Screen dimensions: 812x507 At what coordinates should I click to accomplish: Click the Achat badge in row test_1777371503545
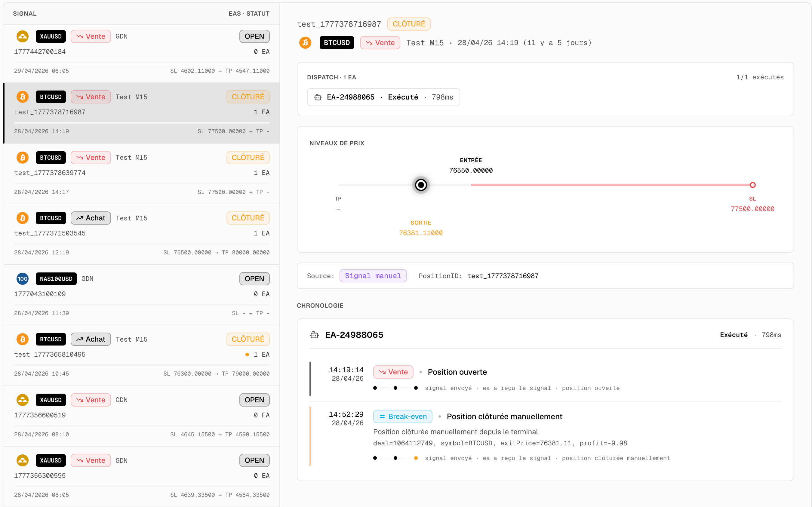(x=91, y=218)
